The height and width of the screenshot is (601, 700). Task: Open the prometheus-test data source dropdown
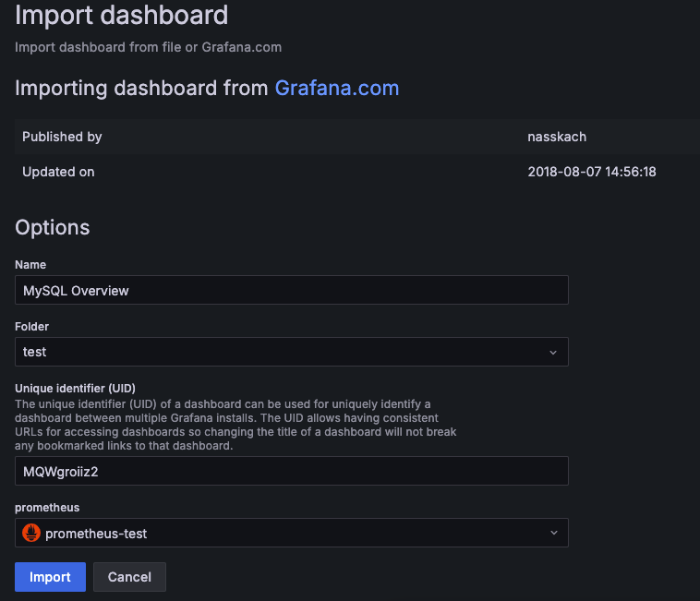[x=292, y=533]
